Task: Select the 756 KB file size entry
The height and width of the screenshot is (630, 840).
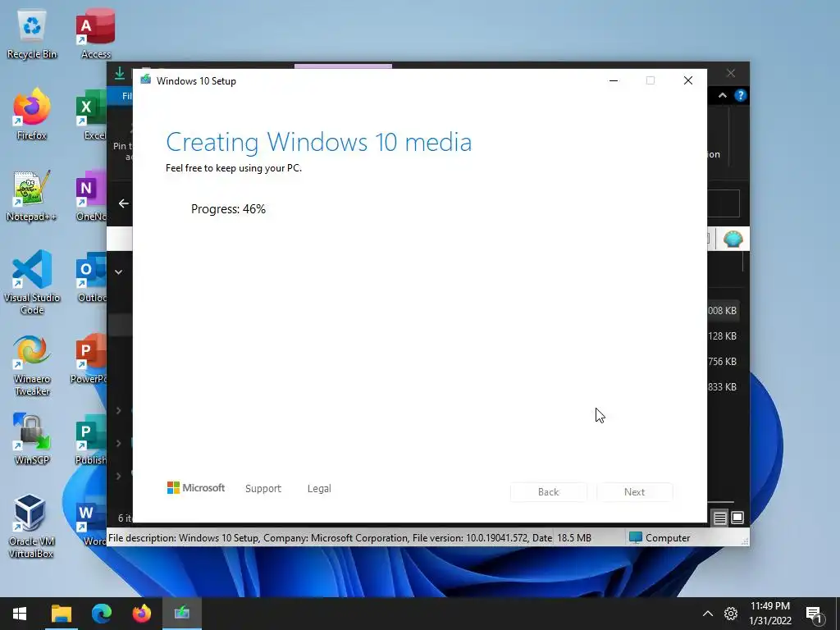Action: pos(722,362)
